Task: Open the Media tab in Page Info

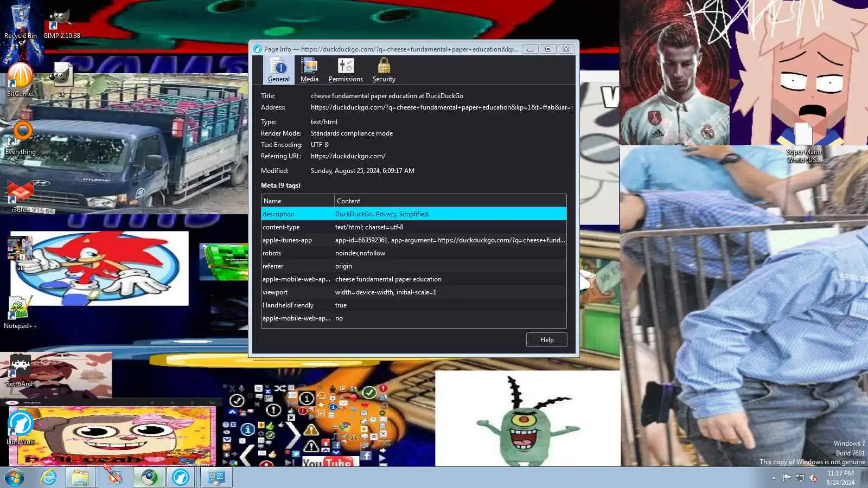Action: coord(309,70)
